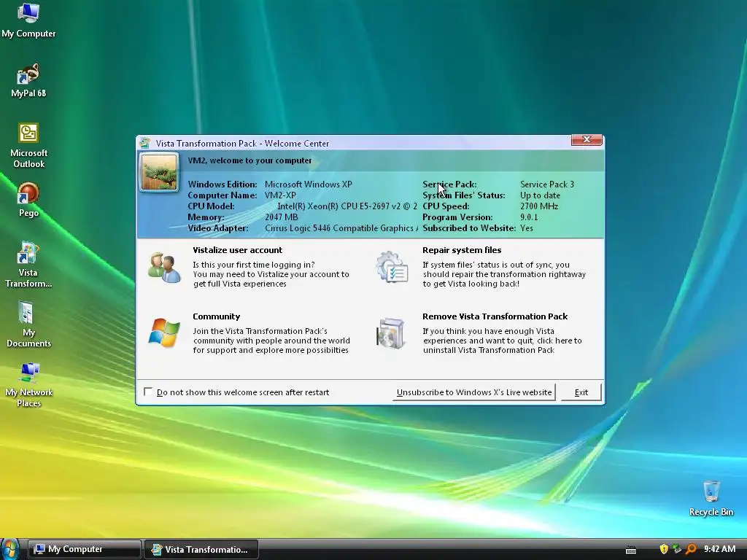
Task: Open the Microsoft Outlook desktop icon
Action: [28, 145]
